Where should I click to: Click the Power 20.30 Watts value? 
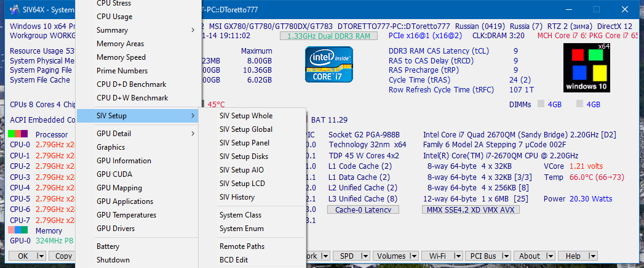(x=590, y=199)
